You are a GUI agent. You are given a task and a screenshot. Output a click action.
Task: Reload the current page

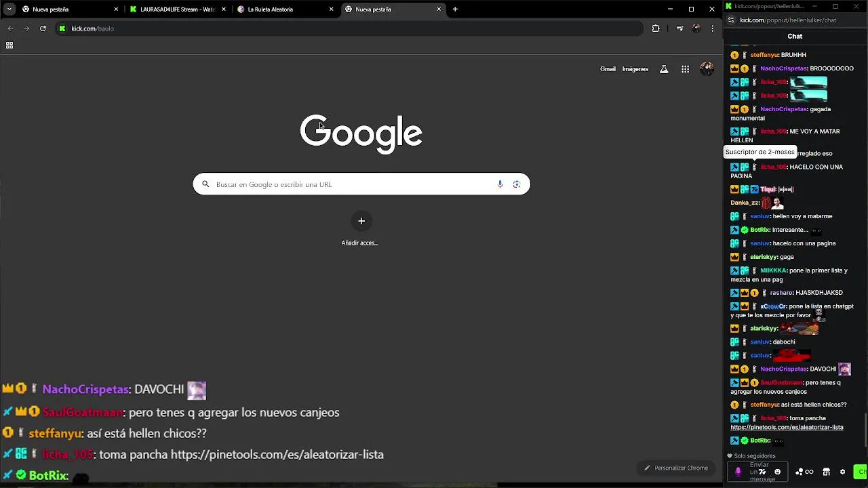tap(43, 28)
